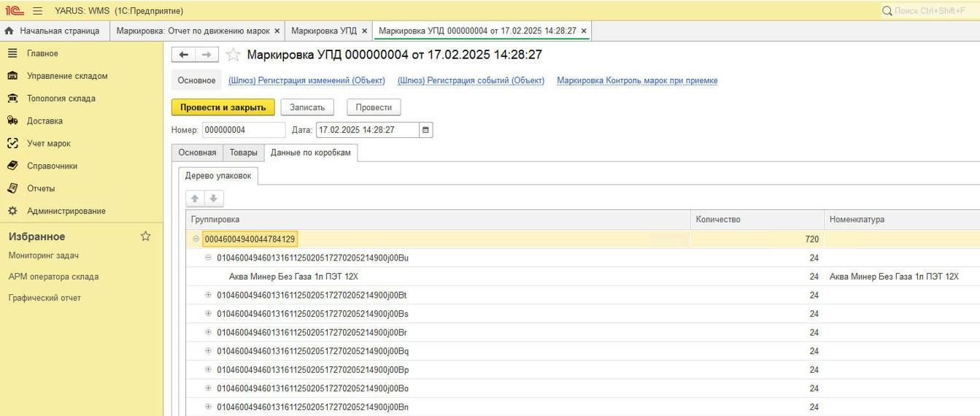Click the Управление складом icon
The height and width of the screenshot is (416, 980).
coord(12,76)
